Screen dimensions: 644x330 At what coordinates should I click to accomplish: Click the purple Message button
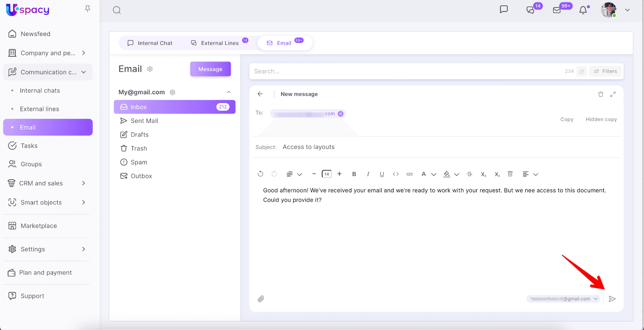point(210,69)
